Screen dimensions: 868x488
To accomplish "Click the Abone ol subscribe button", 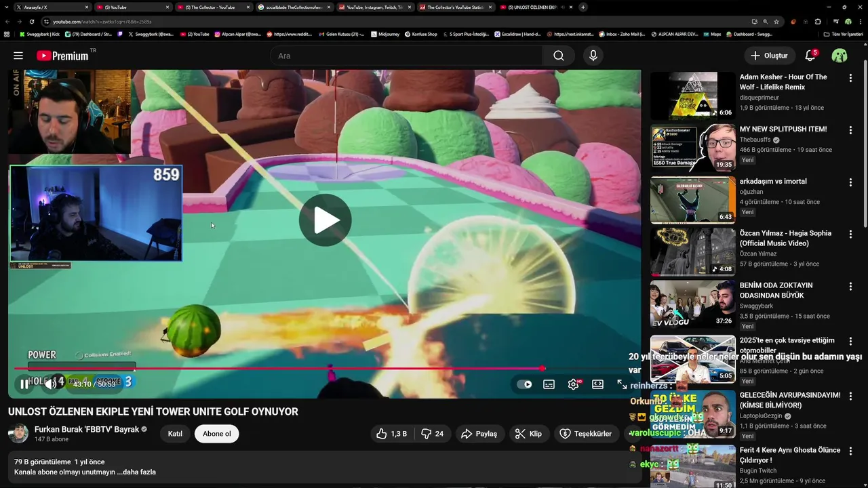I will [217, 434].
